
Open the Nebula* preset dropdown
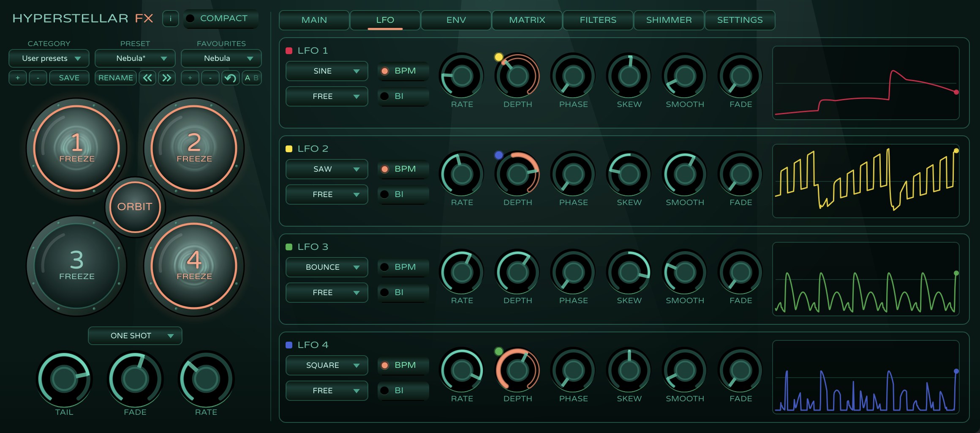pyautogui.click(x=135, y=58)
